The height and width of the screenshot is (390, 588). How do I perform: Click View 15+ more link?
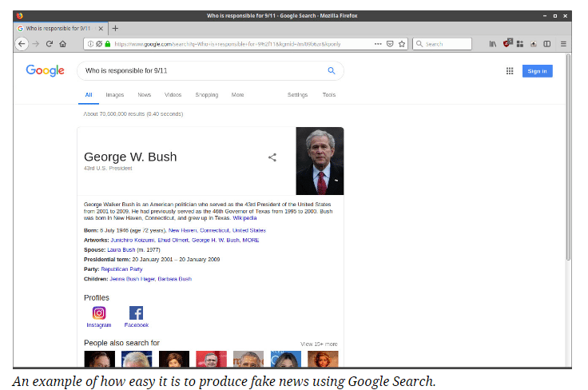tap(319, 344)
